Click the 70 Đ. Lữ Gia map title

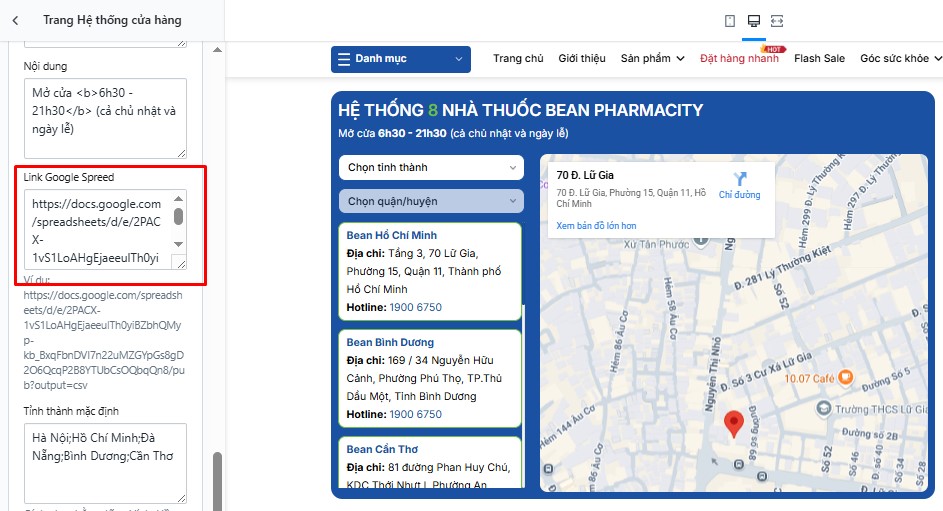click(x=585, y=175)
